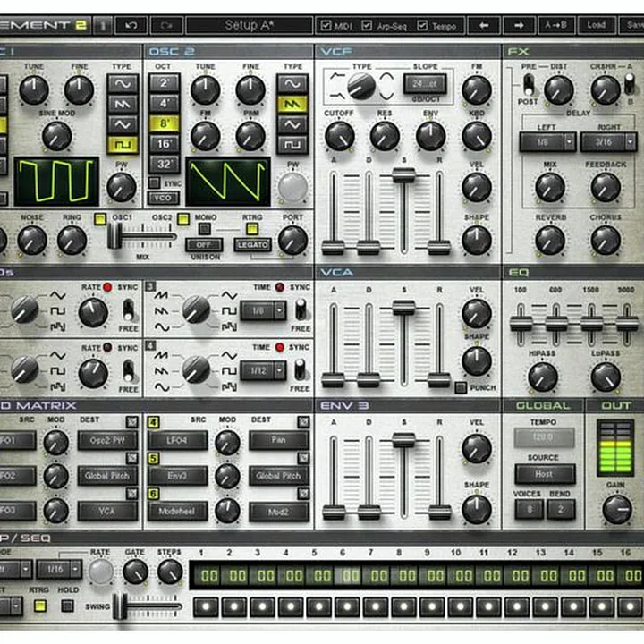This screenshot has height=644, width=644.
Task: Toggle the RTRG button next to MONO
Action: point(251,228)
